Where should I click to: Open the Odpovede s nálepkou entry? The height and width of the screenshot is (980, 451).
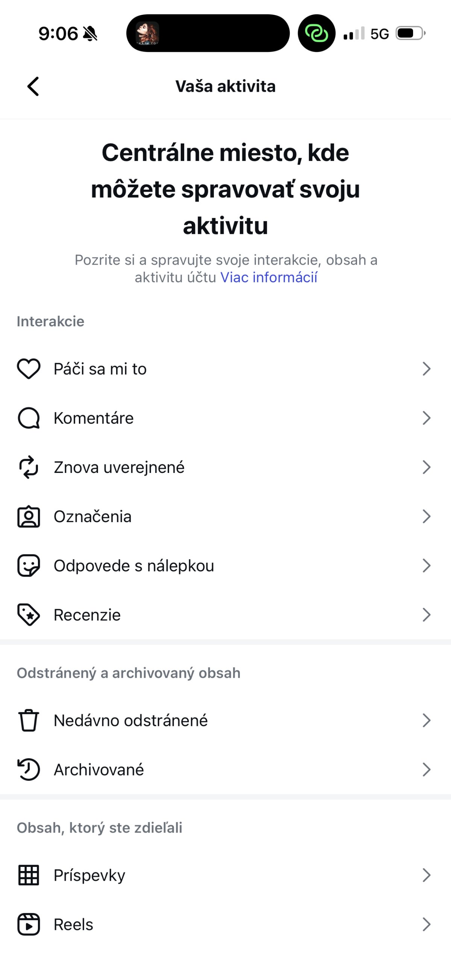pyautogui.click(x=133, y=566)
